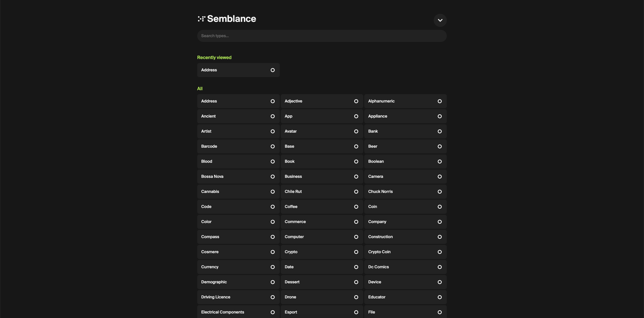The height and width of the screenshot is (318, 644).
Task: Select the All section heading
Action: (200, 88)
